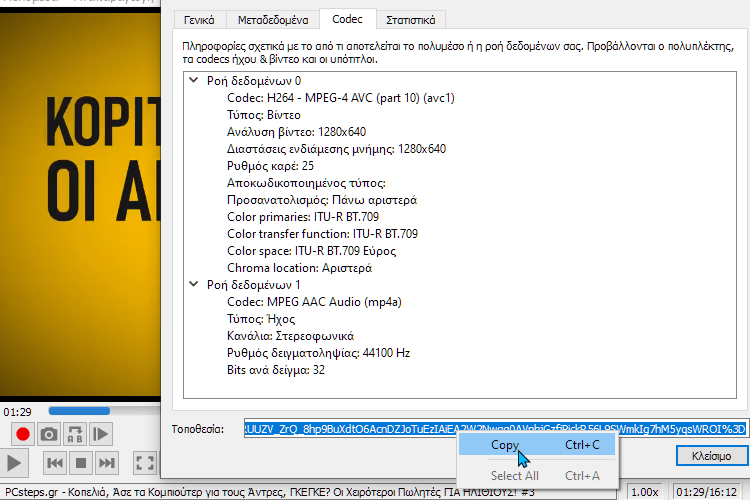Click the Κλείσιμο button

(x=711, y=456)
